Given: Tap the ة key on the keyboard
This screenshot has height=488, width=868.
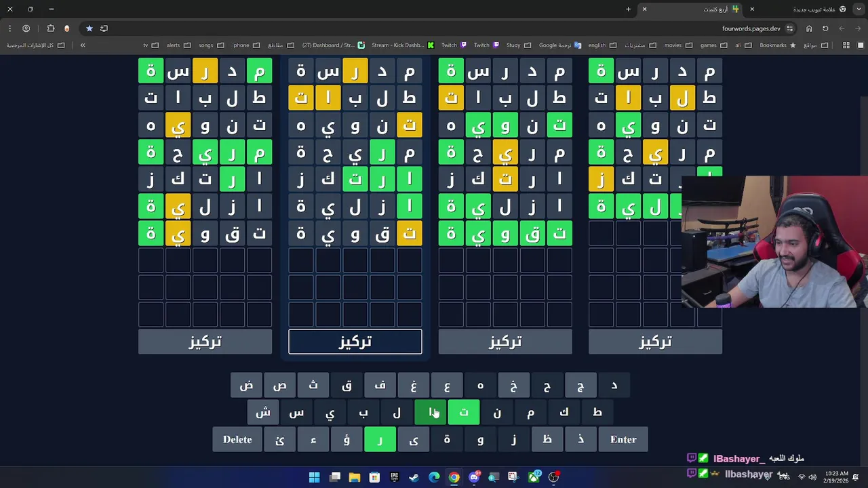Looking at the screenshot, I should tap(447, 440).
